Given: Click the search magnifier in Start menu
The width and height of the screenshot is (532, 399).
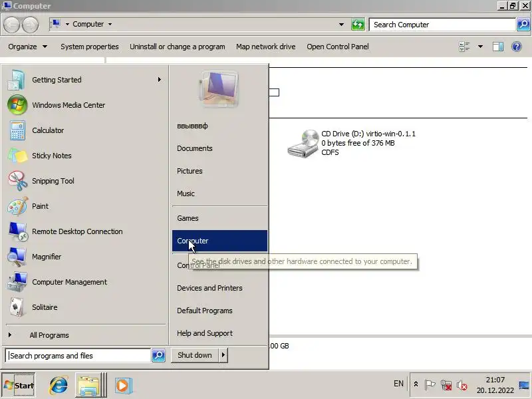Looking at the screenshot, I should tap(158, 355).
